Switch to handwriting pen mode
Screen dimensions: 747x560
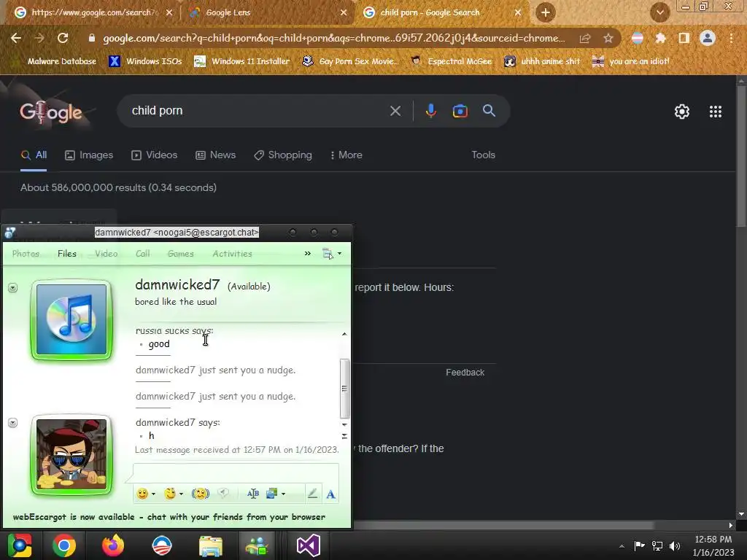(312, 494)
